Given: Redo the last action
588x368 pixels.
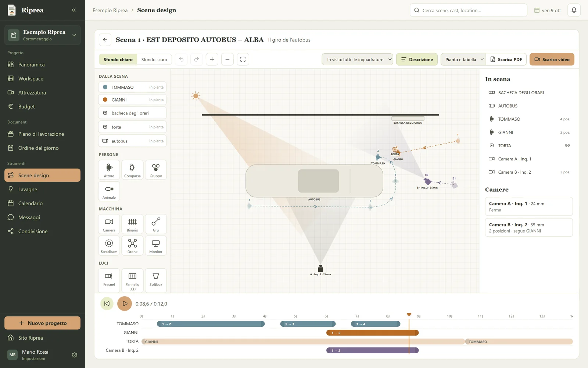Looking at the screenshot, I should (197, 59).
